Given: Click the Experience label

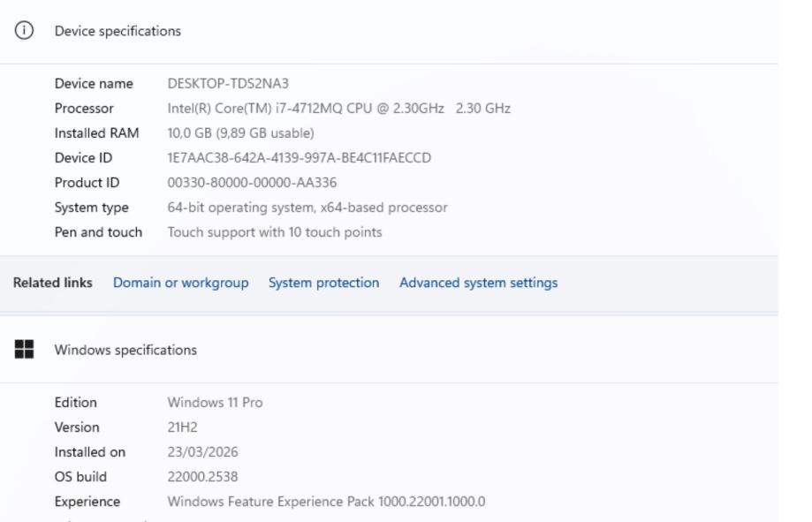Looking at the screenshot, I should tap(87, 502).
